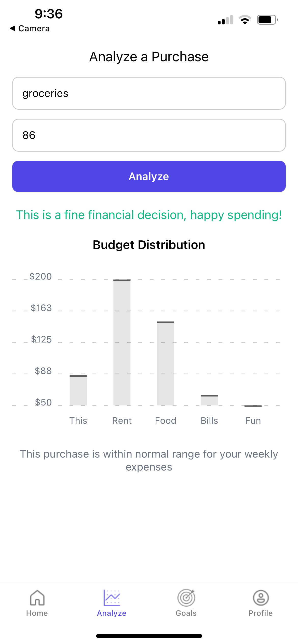Open the Profile person icon
This screenshot has width=298, height=644.
point(261,598)
